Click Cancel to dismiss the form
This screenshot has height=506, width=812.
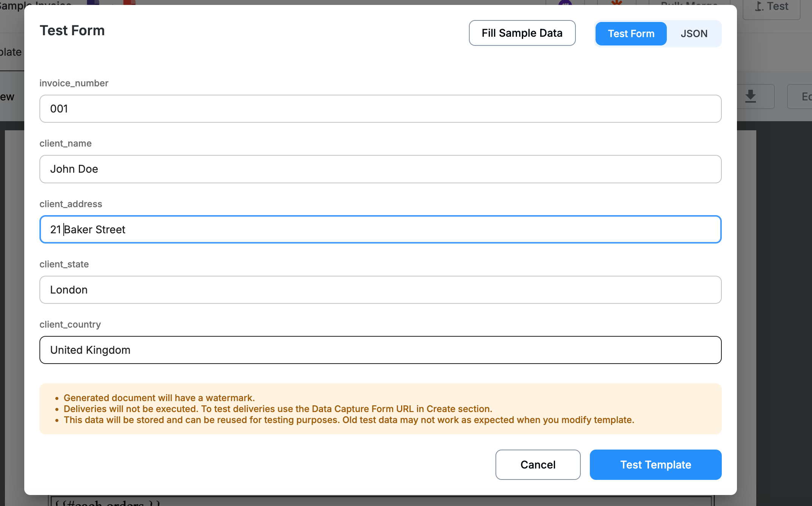538,464
